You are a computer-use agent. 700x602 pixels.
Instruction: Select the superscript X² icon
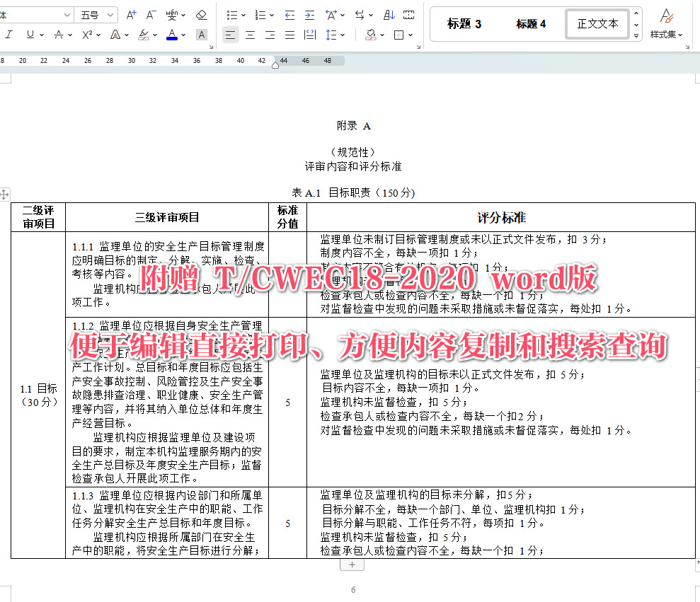click(87, 34)
